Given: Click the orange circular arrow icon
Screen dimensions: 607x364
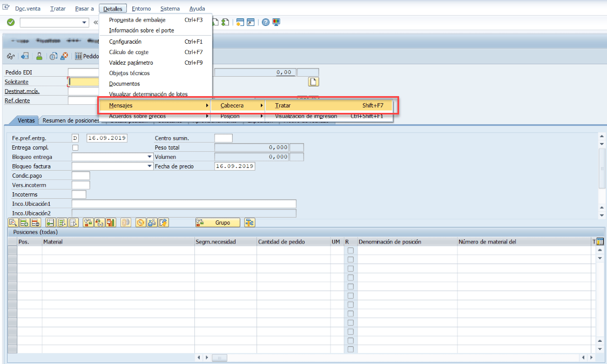Looking at the screenshot, I should tap(140, 223).
